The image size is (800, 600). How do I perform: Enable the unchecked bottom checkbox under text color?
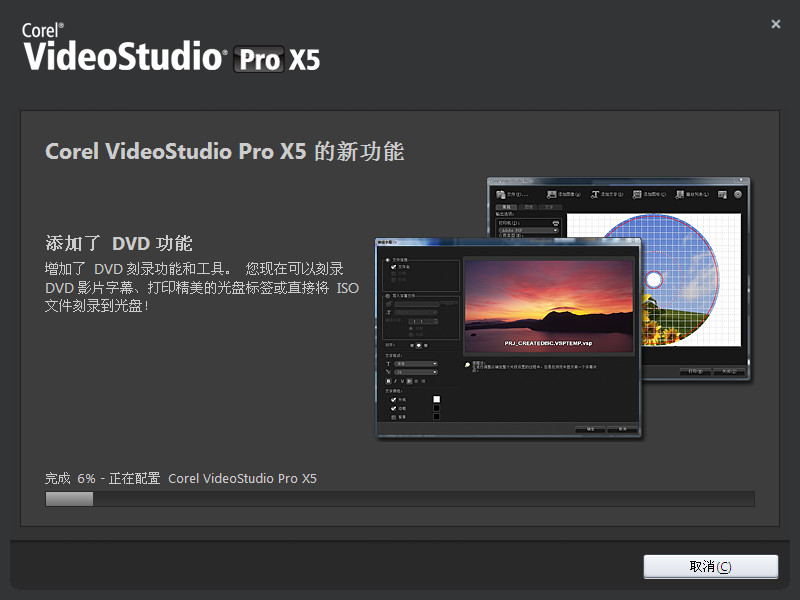point(391,416)
